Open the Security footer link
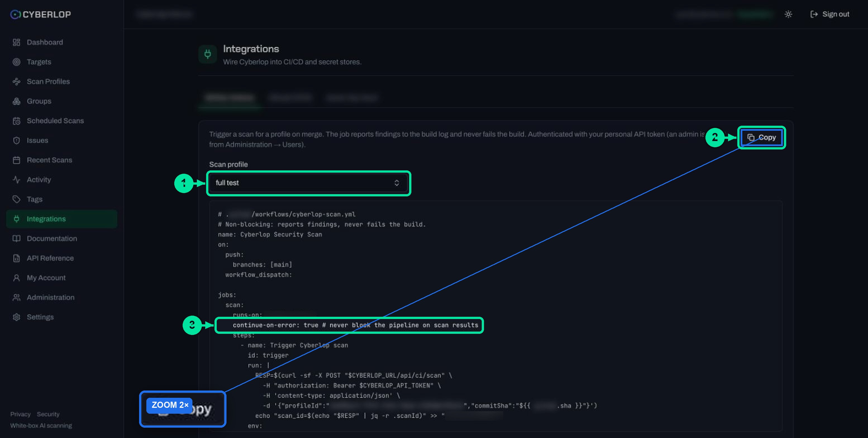Image resolution: width=868 pixels, height=438 pixels. (x=48, y=414)
